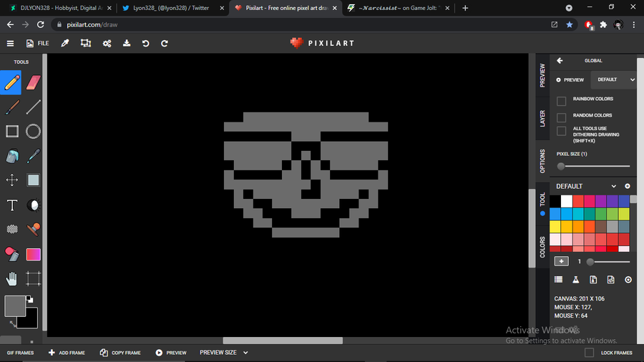
Task: Play the animation Preview button
Action: coord(171,353)
